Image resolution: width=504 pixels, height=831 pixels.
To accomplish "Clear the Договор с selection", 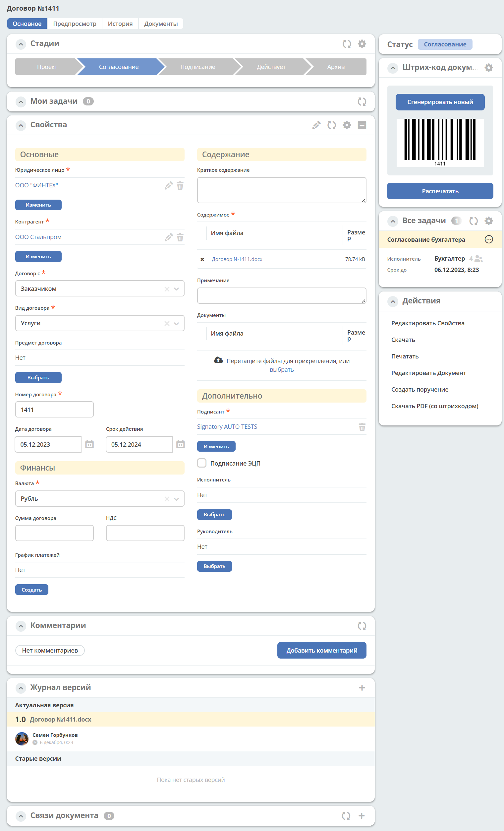I will click(x=167, y=289).
